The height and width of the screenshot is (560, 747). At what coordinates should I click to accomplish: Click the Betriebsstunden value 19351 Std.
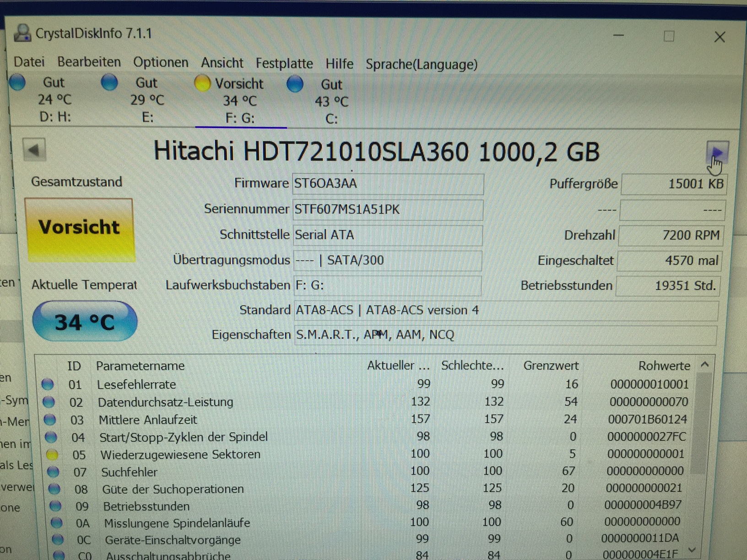click(x=668, y=285)
